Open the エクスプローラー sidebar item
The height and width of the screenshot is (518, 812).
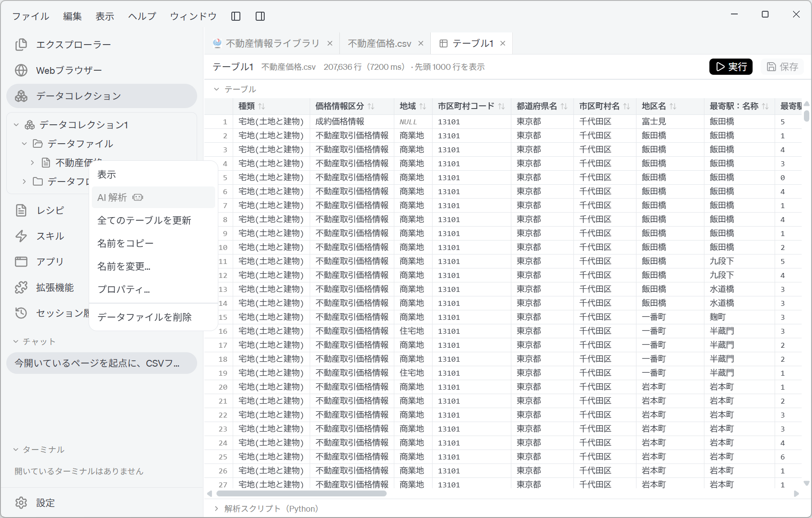click(x=102, y=45)
